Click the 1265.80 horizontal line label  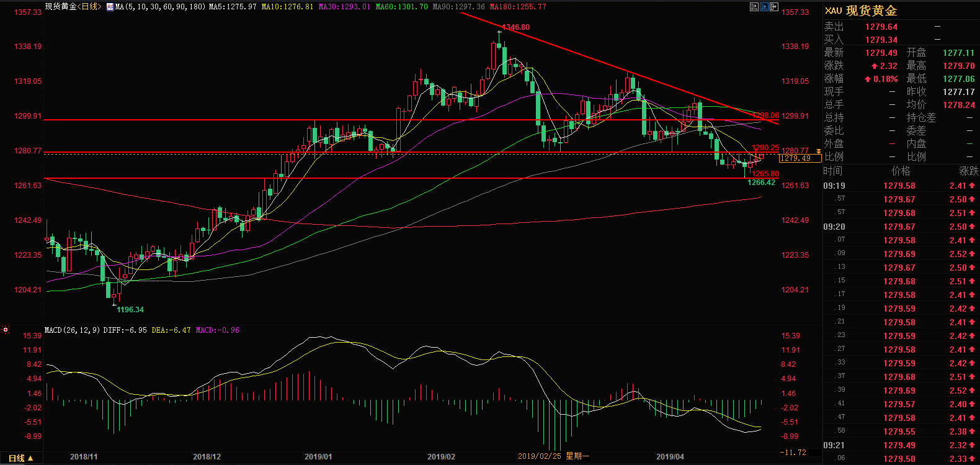coord(765,174)
